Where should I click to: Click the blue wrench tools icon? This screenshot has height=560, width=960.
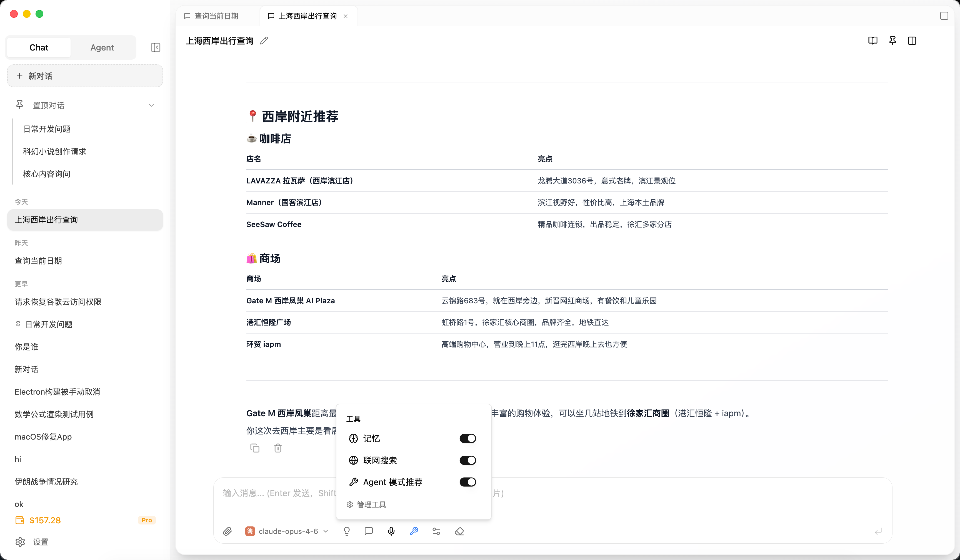(414, 531)
